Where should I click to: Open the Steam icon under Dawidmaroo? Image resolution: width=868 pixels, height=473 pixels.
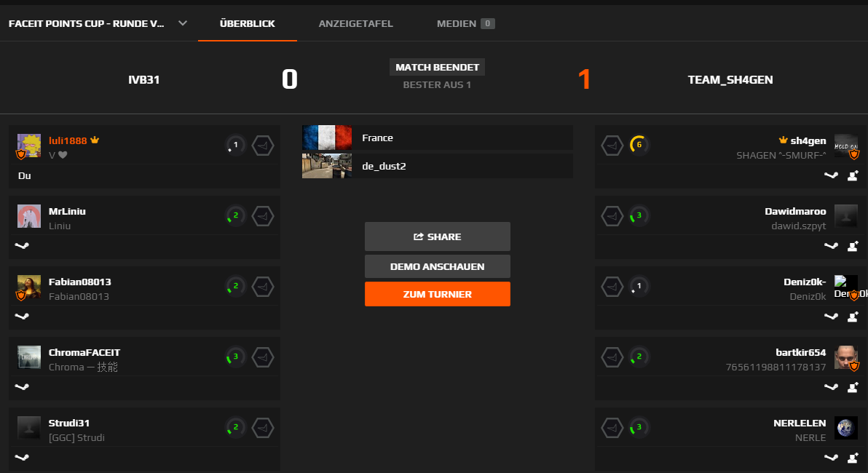pyautogui.click(x=831, y=246)
